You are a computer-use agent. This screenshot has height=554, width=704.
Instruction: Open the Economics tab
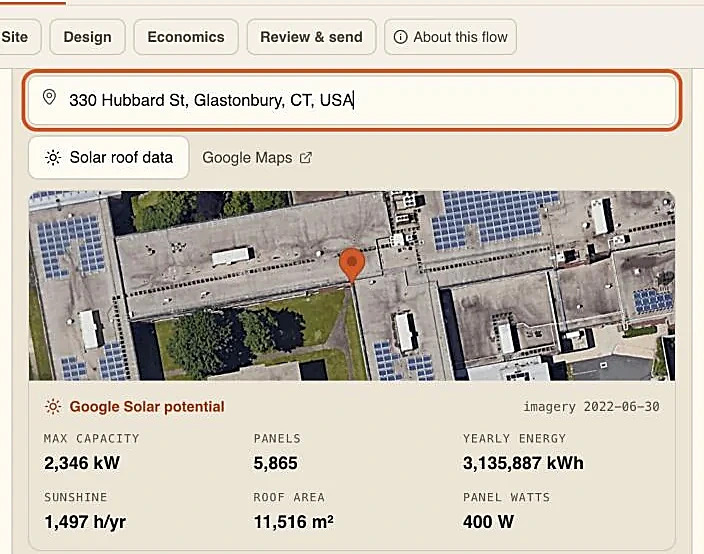[x=186, y=37]
